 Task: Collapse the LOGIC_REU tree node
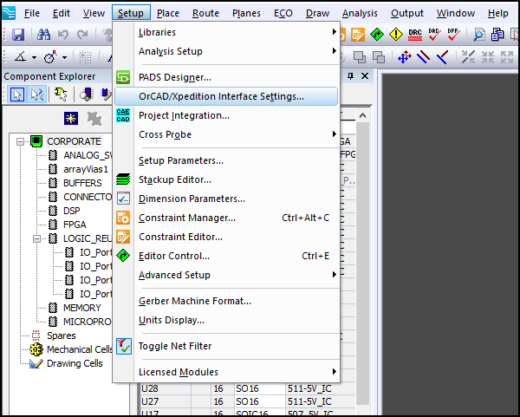[37, 239]
